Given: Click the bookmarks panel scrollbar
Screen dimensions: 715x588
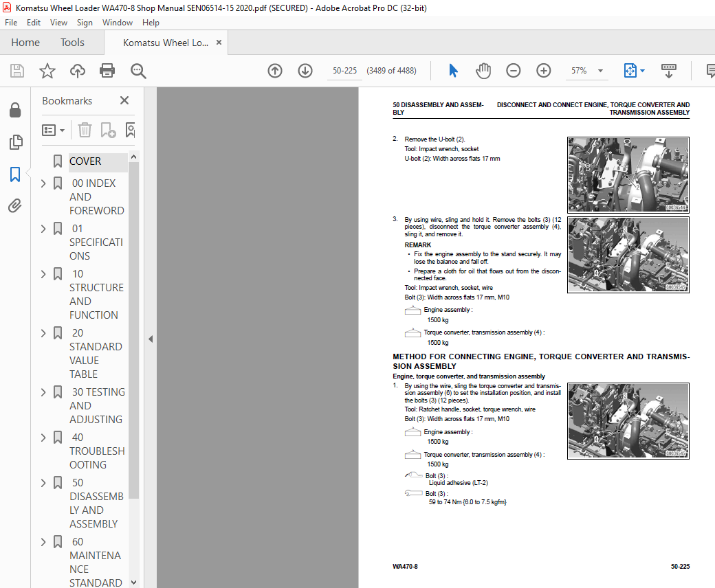Looking at the screenshot, I should pos(133,330).
